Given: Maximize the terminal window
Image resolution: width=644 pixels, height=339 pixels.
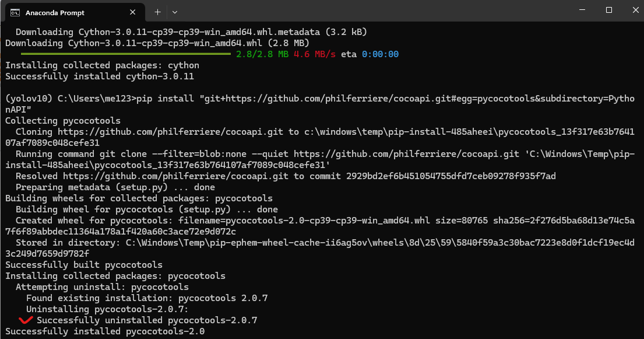Looking at the screenshot, I should pos(608,10).
